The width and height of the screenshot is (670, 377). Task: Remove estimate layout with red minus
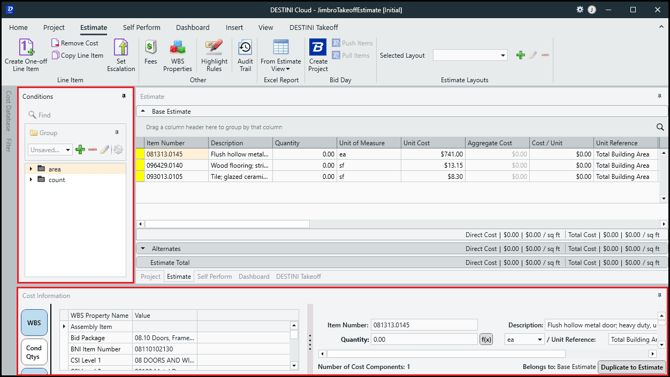click(545, 55)
